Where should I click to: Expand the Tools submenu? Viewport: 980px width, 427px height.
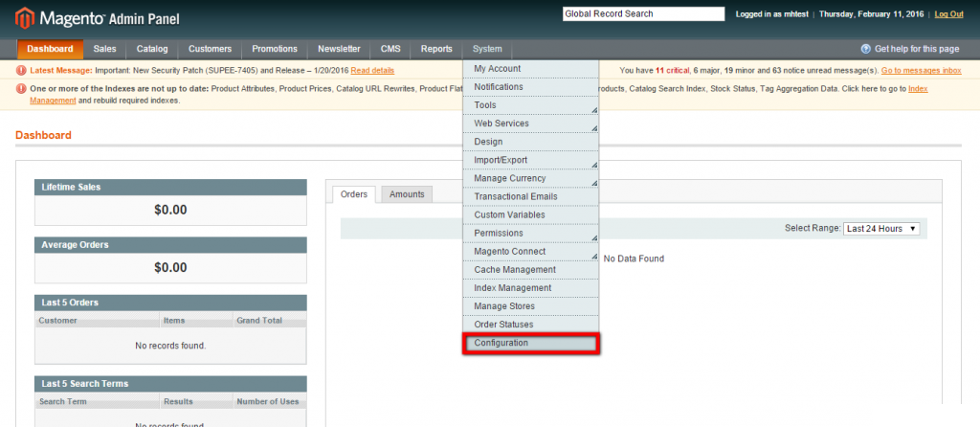click(x=531, y=105)
